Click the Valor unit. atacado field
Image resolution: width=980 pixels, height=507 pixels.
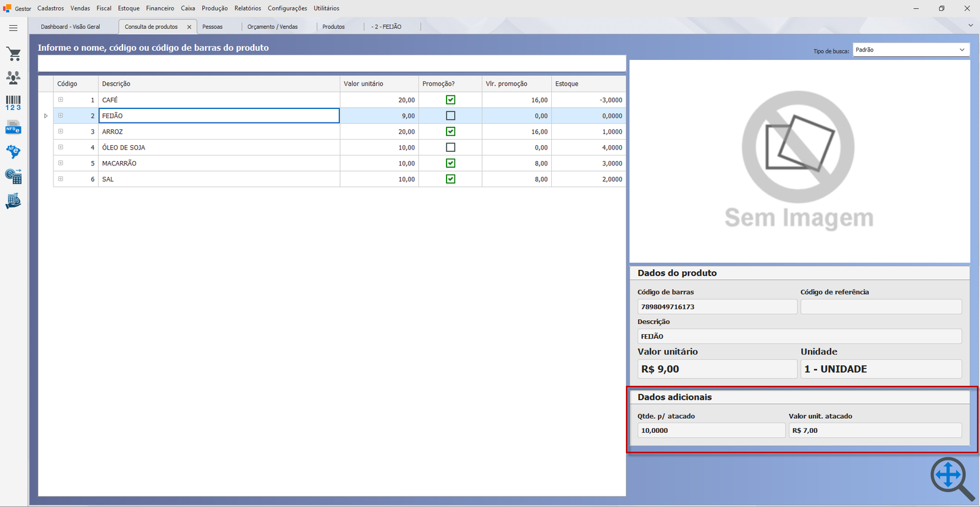click(875, 430)
